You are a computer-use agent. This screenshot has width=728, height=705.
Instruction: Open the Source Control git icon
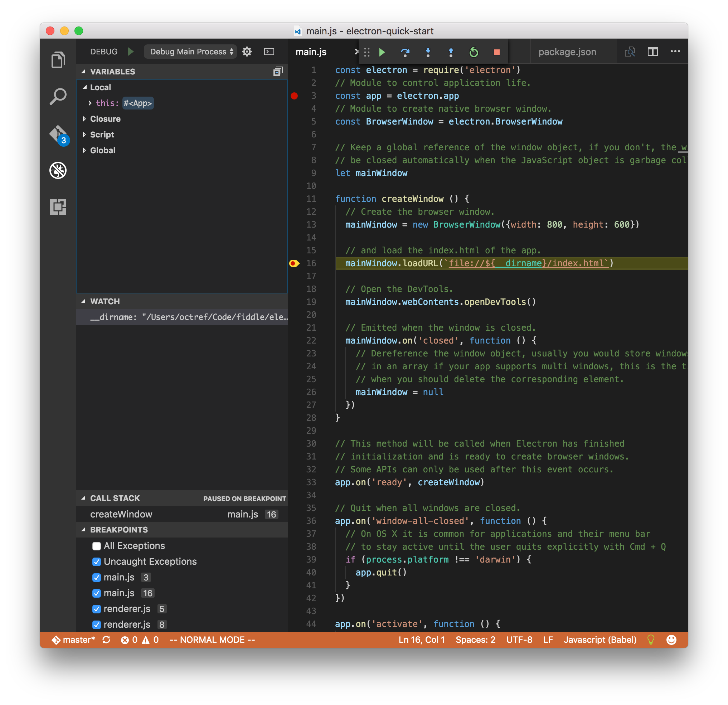coord(58,134)
